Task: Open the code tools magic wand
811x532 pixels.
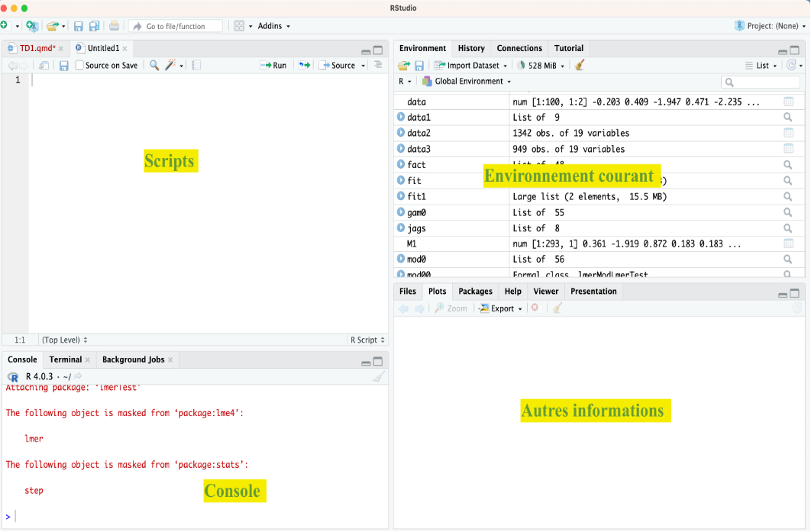Action: click(x=171, y=66)
